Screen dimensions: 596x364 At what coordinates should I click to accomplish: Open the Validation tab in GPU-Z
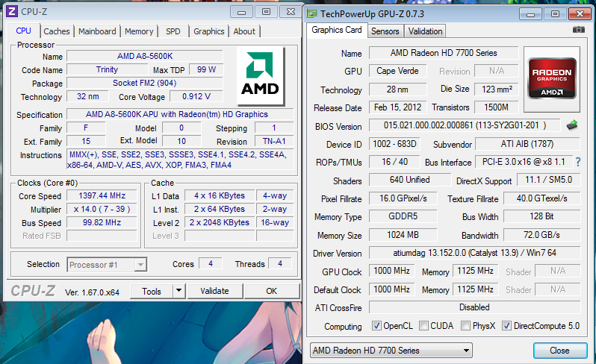click(x=425, y=31)
